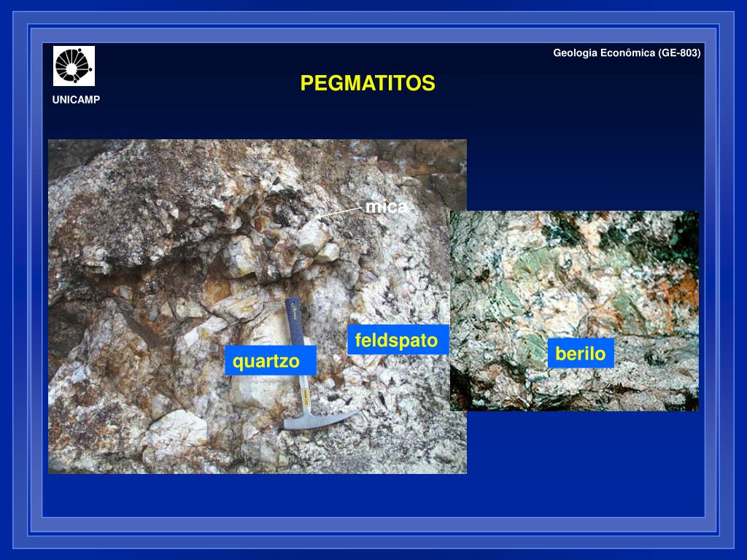Select the large pegmatite outcrop photo with hammer
Viewport: 747px width, 560px height.
pyautogui.click(x=258, y=306)
